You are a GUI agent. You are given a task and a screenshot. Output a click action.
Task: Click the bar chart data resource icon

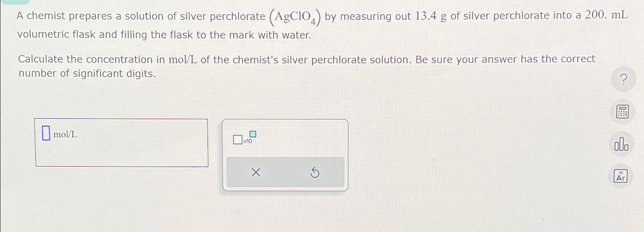click(622, 144)
